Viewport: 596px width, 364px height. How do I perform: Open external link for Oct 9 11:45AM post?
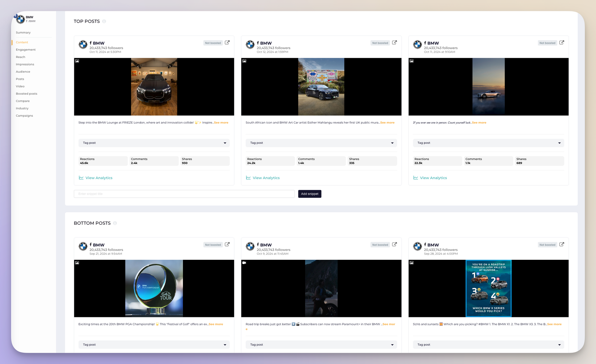click(x=394, y=244)
